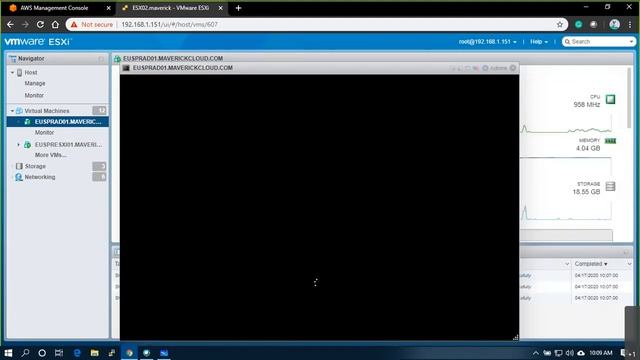The image size is (640, 360).
Task: Open Monitor under the EUSPRAD01 VM
Action: click(x=44, y=133)
